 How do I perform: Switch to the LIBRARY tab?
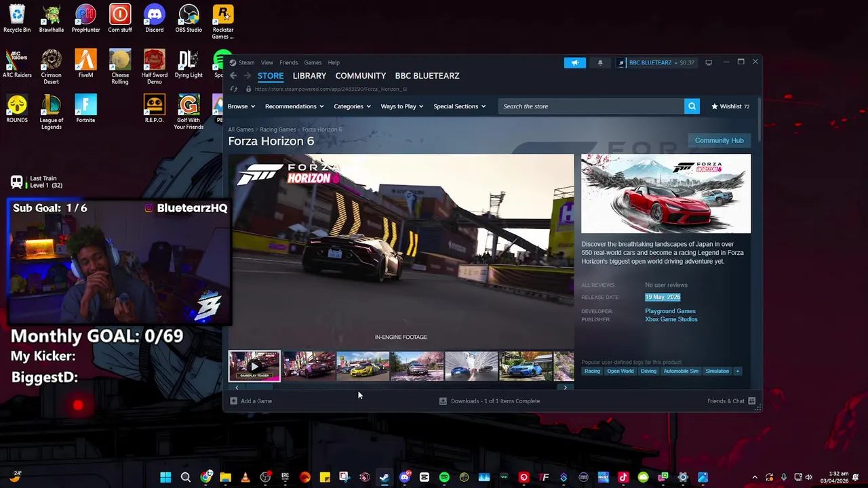click(x=309, y=76)
